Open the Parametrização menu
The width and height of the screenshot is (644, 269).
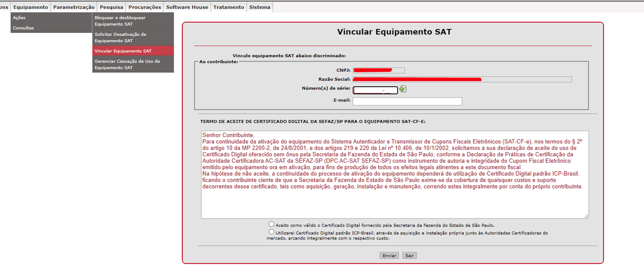[74, 7]
